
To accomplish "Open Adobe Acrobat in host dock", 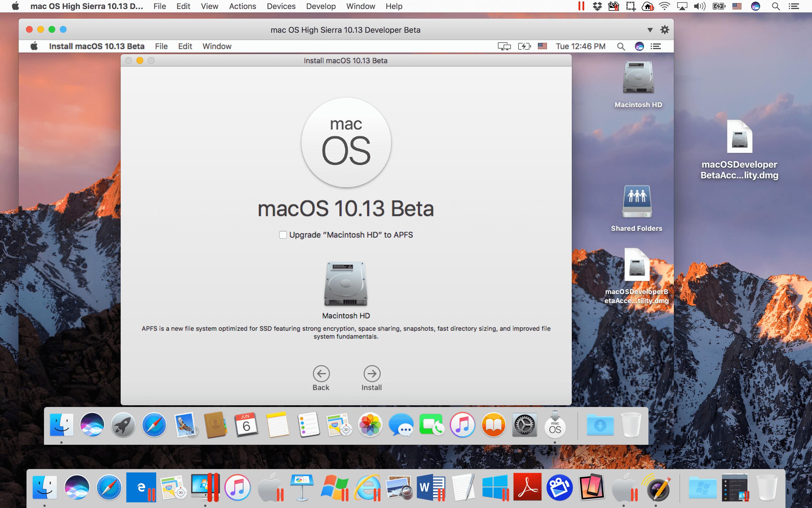I will coord(527,487).
